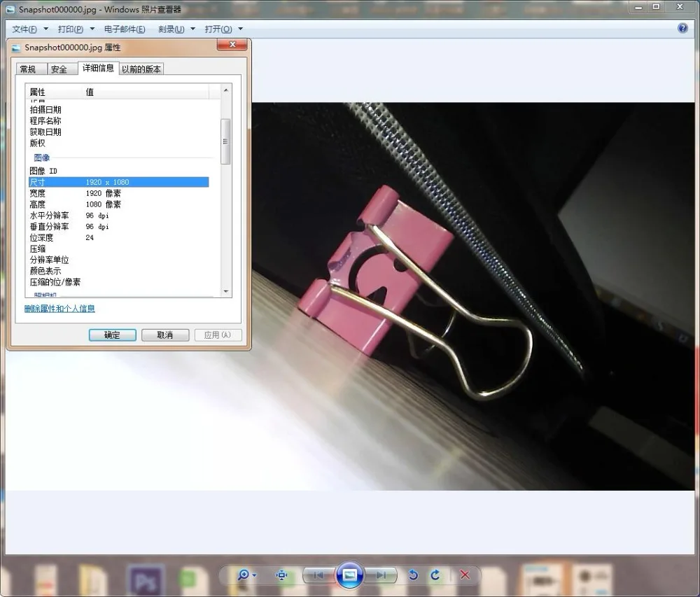Click the 删除属性和个人信息 link

[x=59, y=309]
